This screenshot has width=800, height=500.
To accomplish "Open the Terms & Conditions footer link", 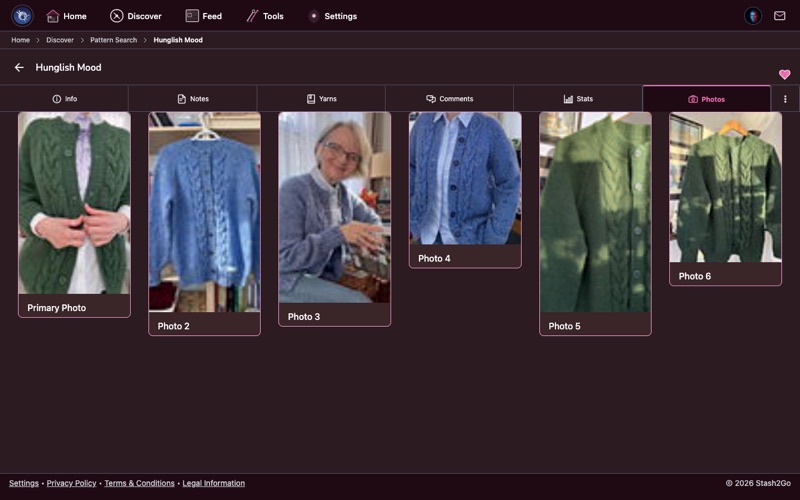I will 139,483.
